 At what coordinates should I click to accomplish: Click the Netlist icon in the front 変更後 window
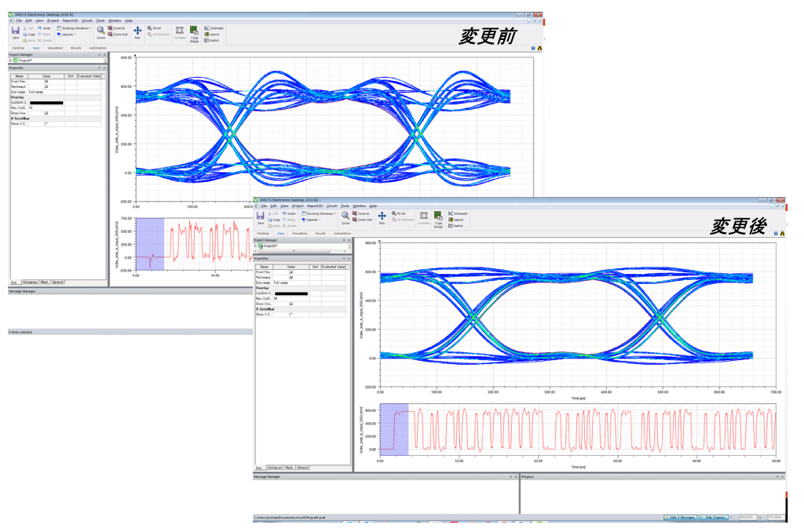pos(456,225)
